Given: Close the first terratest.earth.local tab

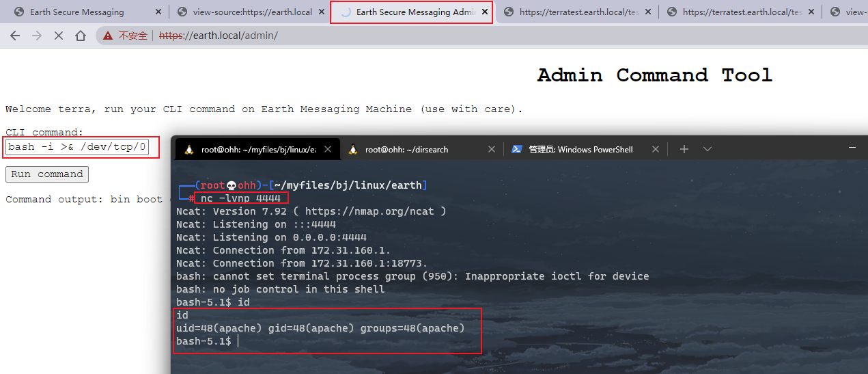Looking at the screenshot, I should pos(649,12).
